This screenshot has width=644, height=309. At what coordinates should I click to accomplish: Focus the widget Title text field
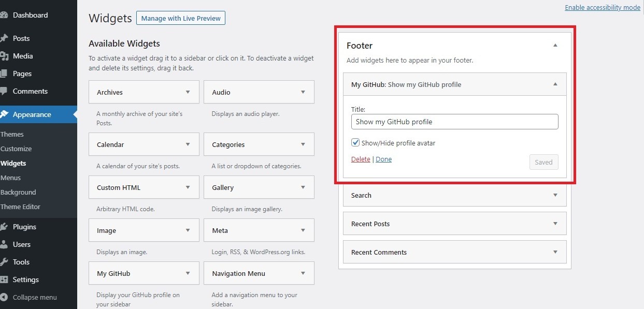click(454, 122)
